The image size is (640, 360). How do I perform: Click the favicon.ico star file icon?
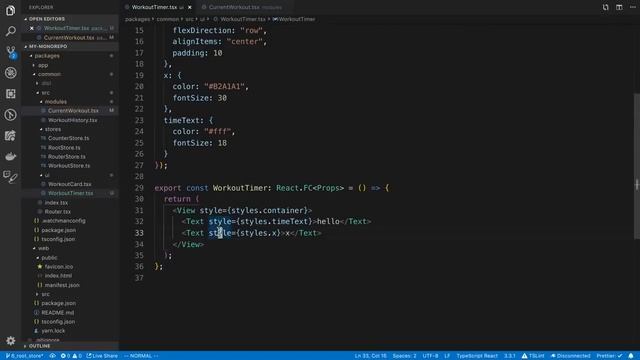pos(40,267)
